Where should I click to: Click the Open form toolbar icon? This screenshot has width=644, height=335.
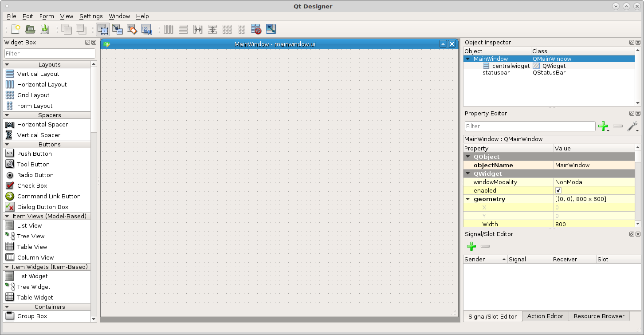tap(30, 29)
